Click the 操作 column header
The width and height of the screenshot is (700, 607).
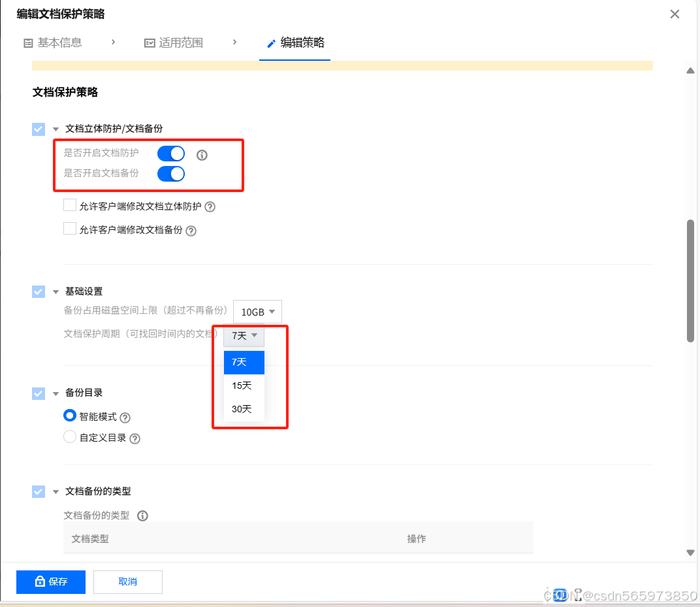(x=417, y=539)
